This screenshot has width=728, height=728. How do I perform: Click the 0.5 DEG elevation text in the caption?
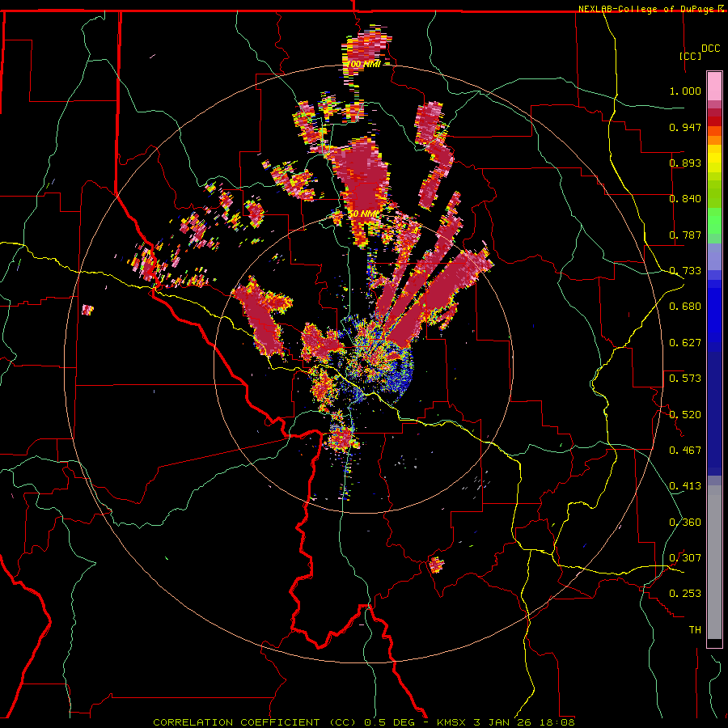[x=390, y=722]
